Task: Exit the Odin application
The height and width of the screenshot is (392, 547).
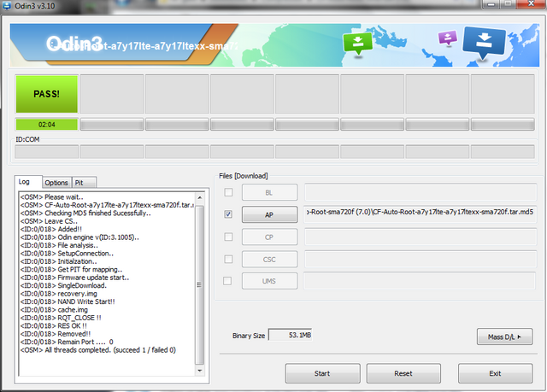Action: pyautogui.click(x=496, y=373)
